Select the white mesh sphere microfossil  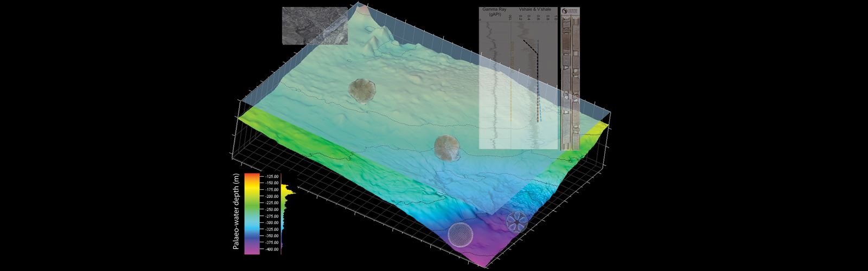point(461,234)
